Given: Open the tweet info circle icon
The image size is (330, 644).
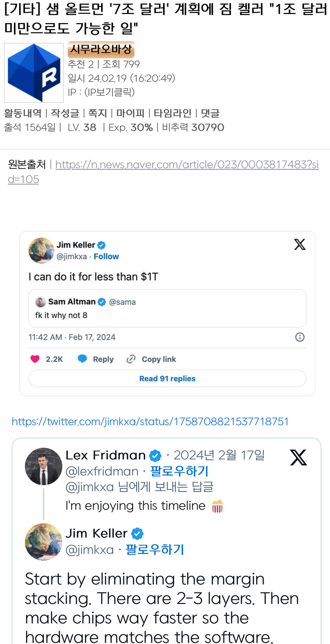Looking at the screenshot, I should (300, 337).
